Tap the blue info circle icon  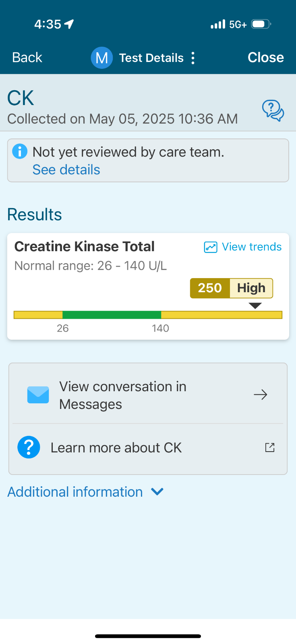pyautogui.click(x=20, y=151)
